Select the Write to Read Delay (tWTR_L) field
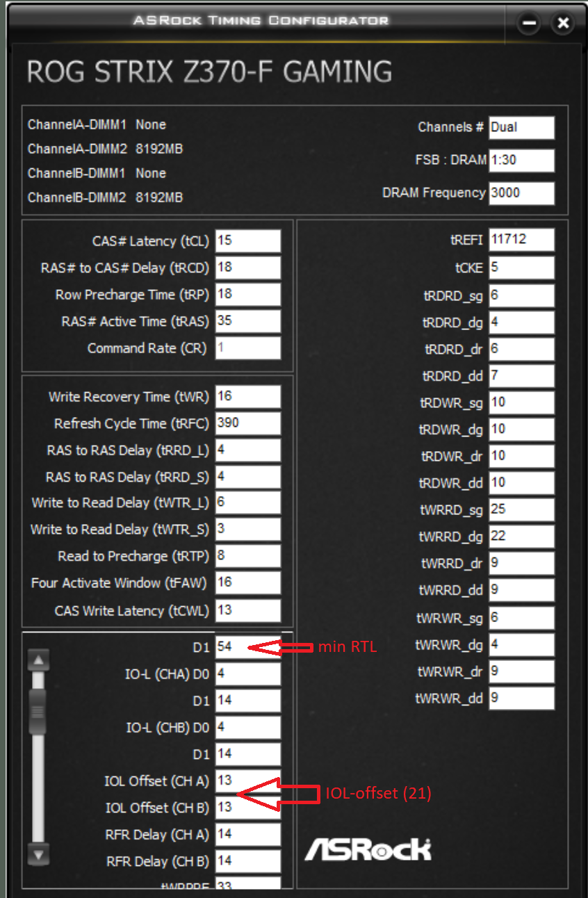Screen dimensions: 588x898 [248, 503]
